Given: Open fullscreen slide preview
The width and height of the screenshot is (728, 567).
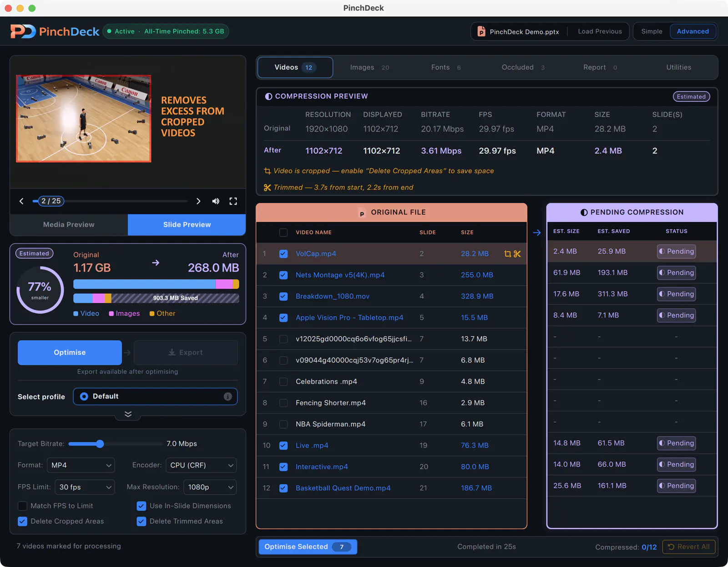Looking at the screenshot, I should pyautogui.click(x=233, y=201).
